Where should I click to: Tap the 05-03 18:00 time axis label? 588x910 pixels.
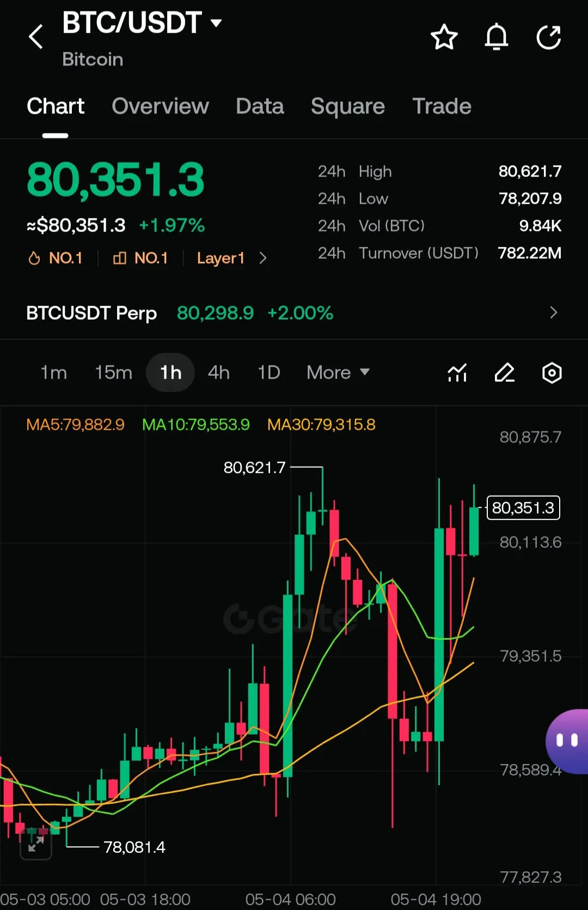point(145,899)
